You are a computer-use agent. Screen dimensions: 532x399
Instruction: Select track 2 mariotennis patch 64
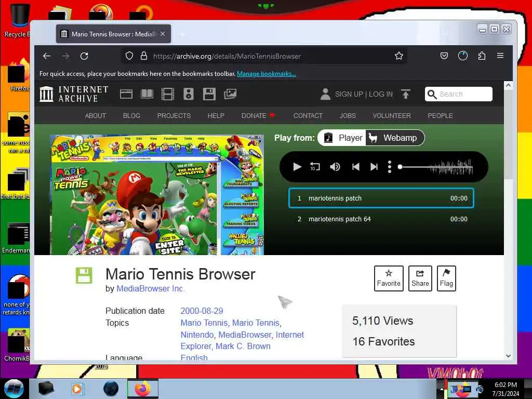[x=381, y=219]
